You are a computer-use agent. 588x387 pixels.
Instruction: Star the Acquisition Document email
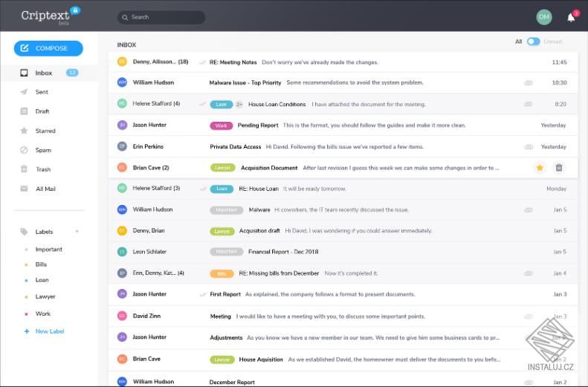pos(540,167)
